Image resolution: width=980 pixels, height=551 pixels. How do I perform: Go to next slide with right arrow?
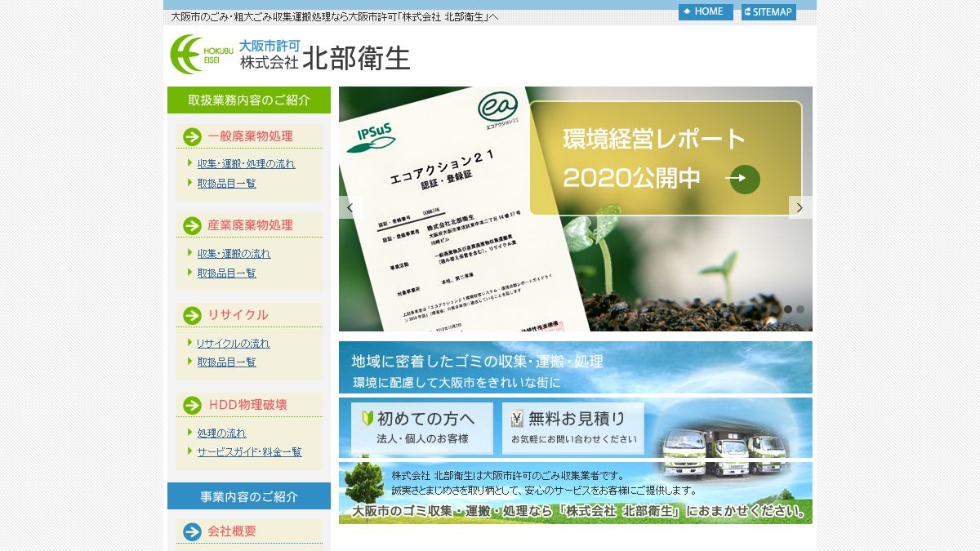(x=800, y=207)
